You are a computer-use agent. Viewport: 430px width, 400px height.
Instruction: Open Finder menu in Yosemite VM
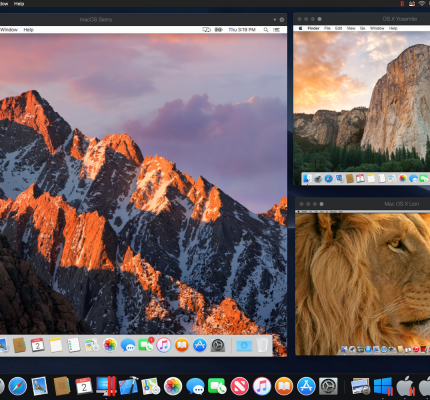pos(313,28)
